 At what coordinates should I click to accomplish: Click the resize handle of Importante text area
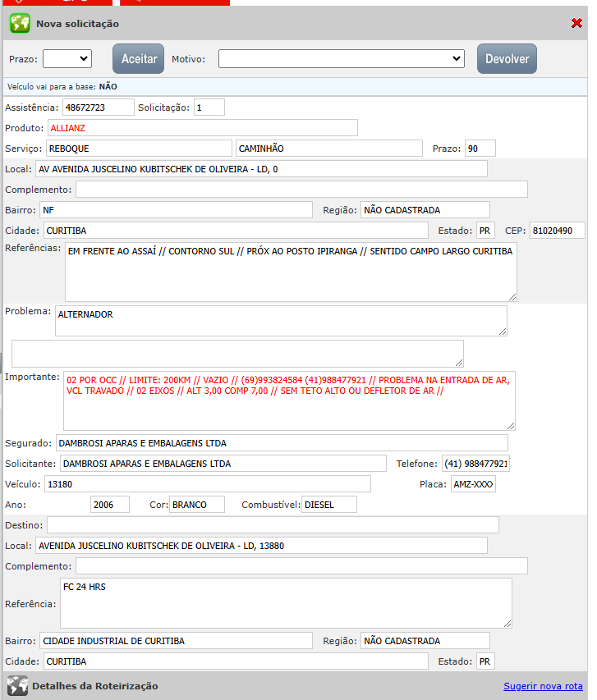pos(511,426)
